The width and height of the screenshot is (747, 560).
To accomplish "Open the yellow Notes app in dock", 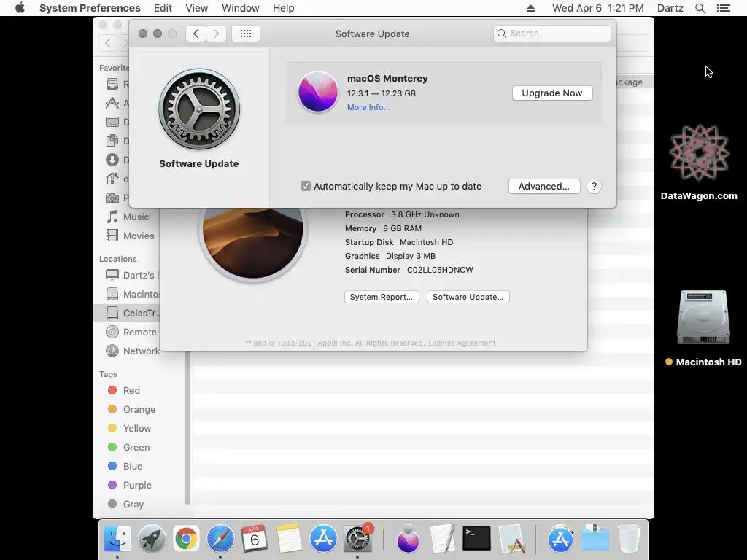I will pyautogui.click(x=289, y=539).
